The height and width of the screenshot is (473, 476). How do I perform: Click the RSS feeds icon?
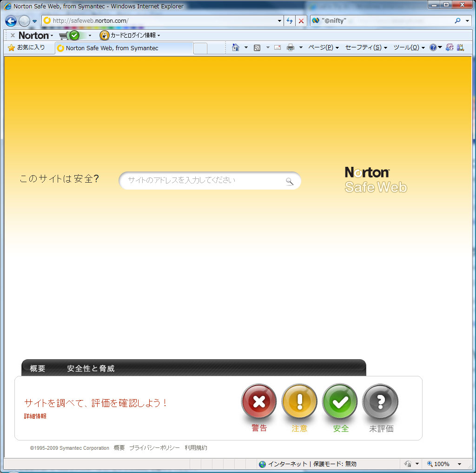(257, 48)
